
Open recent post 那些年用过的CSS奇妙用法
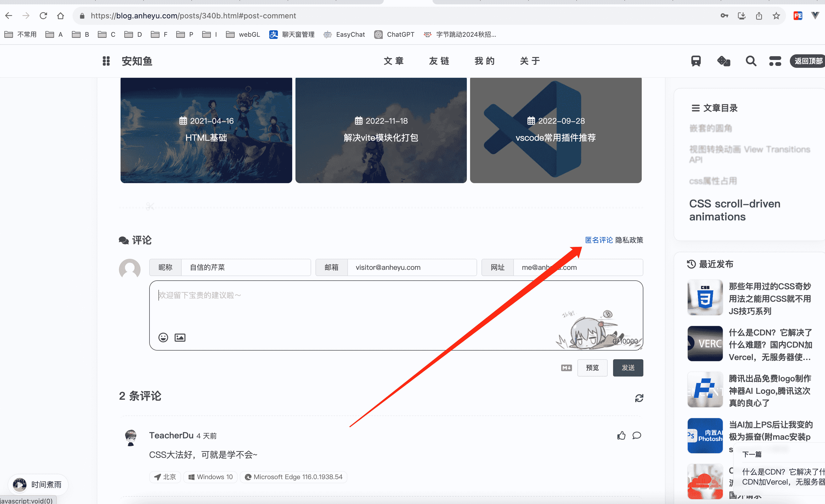[770, 298]
